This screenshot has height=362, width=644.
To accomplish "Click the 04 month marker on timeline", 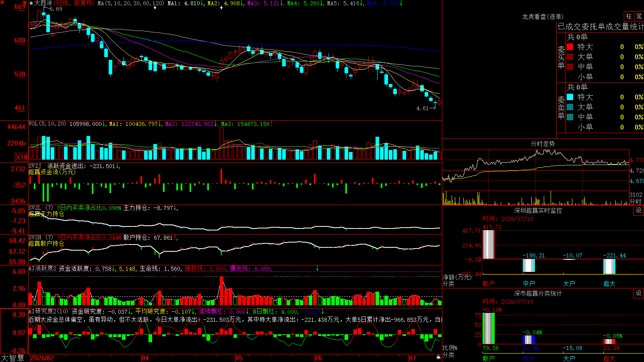I will 145,358.
